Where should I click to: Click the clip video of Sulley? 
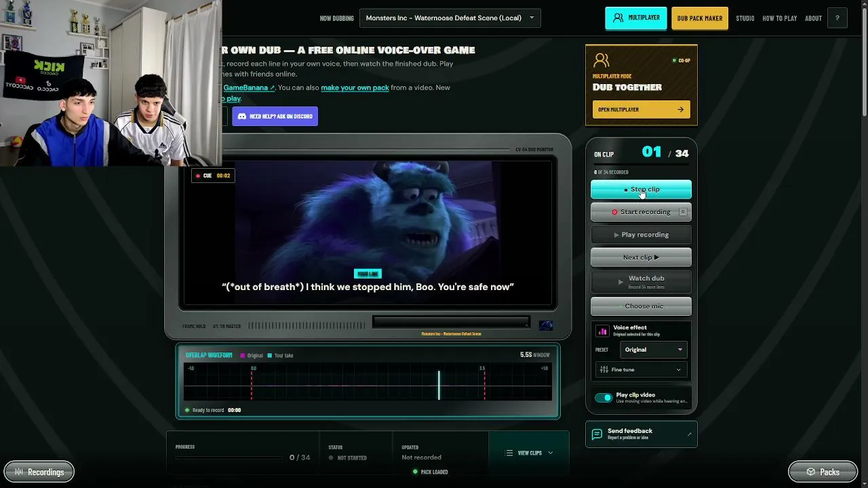click(368, 233)
